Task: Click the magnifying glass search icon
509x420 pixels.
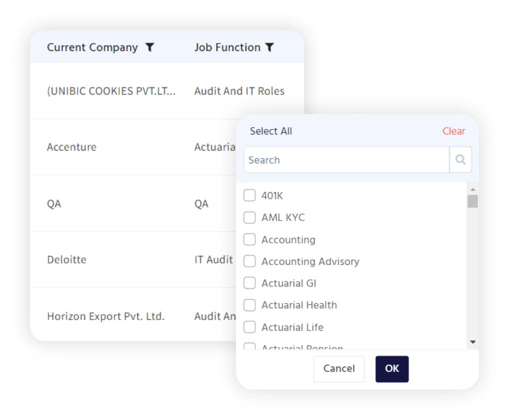Action: coord(459,159)
